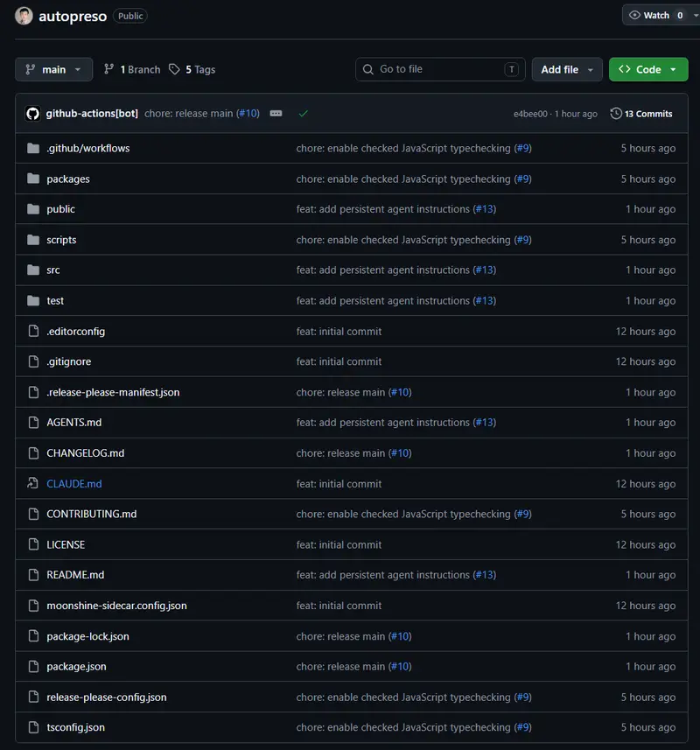Click the folder icon beside public
Screen dimensions: 700x750
pyautogui.click(x=33, y=209)
